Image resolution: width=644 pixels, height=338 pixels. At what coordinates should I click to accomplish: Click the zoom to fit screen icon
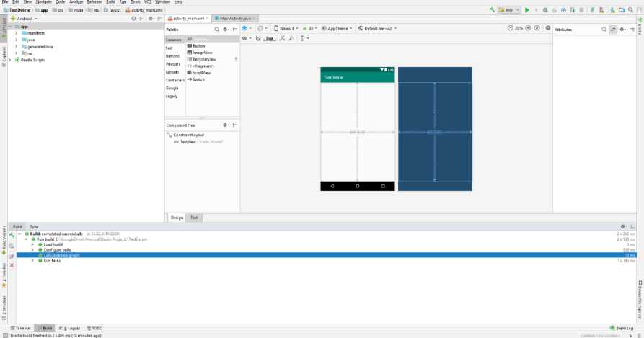coord(537,28)
